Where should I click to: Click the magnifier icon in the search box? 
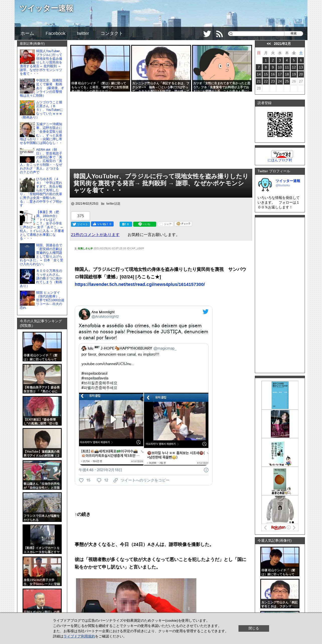click(x=231, y=34)
